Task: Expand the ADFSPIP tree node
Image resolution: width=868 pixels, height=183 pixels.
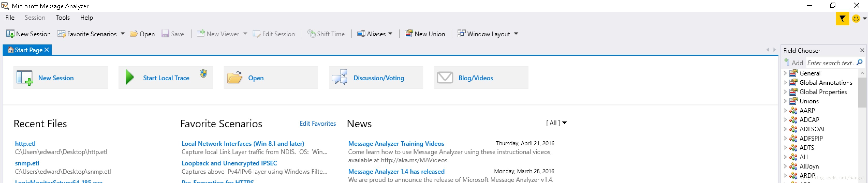Action: point(785,138)
